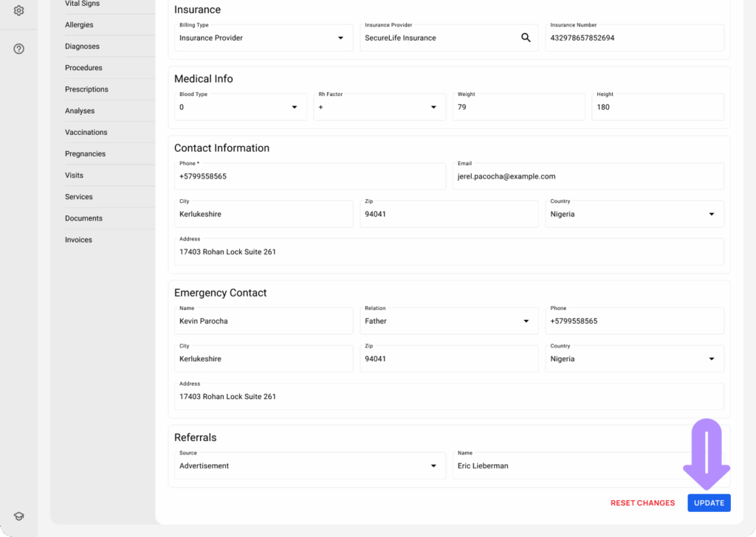Click the emergency contact Name field
This screenshot has height=537, width=756.
tap(263, 322)
